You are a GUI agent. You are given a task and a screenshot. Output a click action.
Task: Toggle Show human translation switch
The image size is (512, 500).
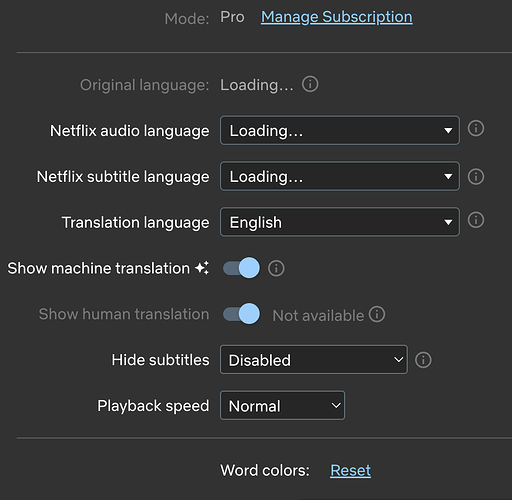241,314
